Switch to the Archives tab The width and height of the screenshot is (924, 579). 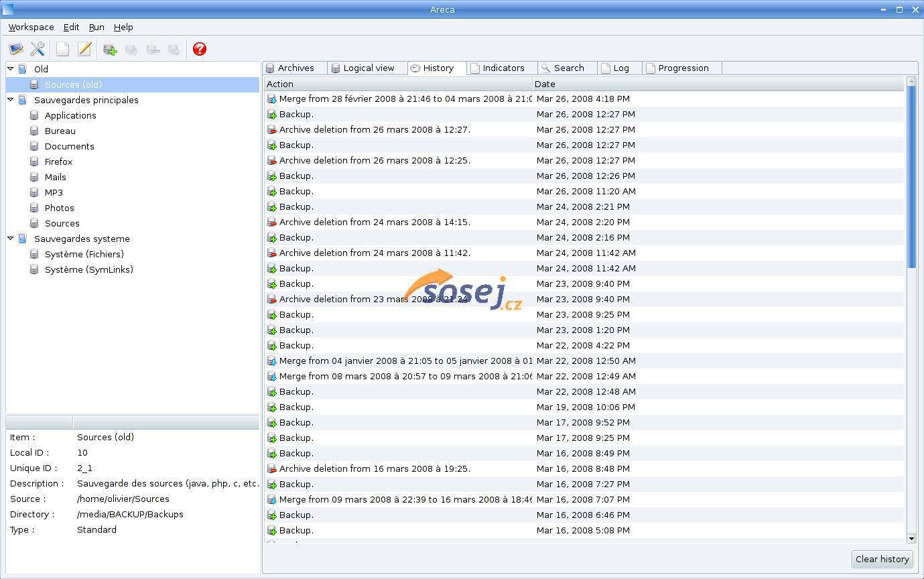[x=295, y=68]
